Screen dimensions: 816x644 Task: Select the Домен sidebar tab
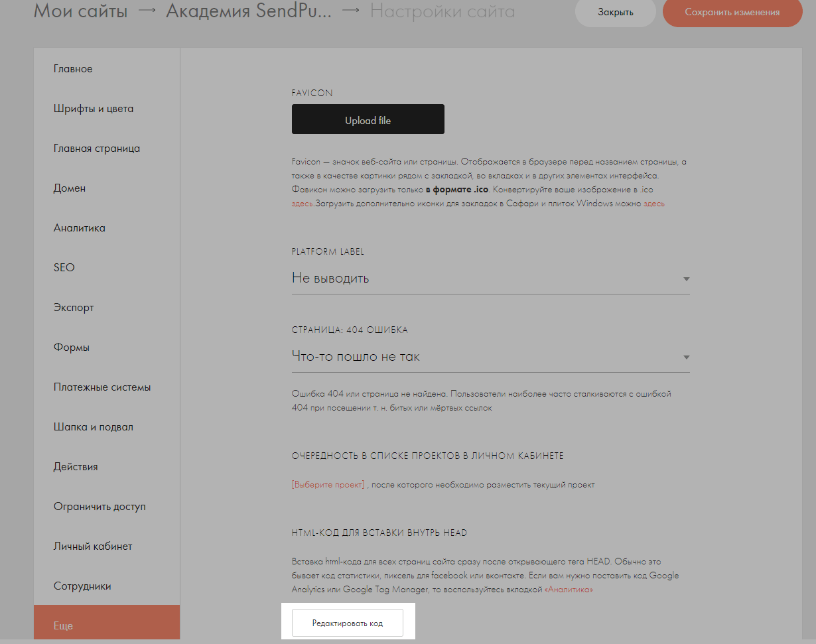[x=70, y=188]
